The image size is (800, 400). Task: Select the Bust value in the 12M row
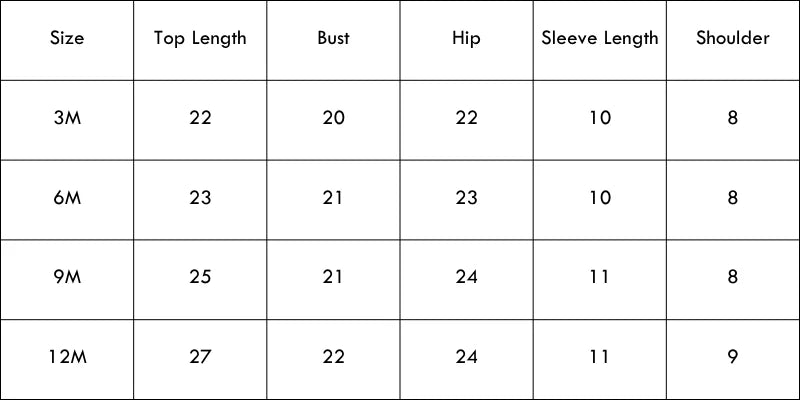(x=333, y=358)
